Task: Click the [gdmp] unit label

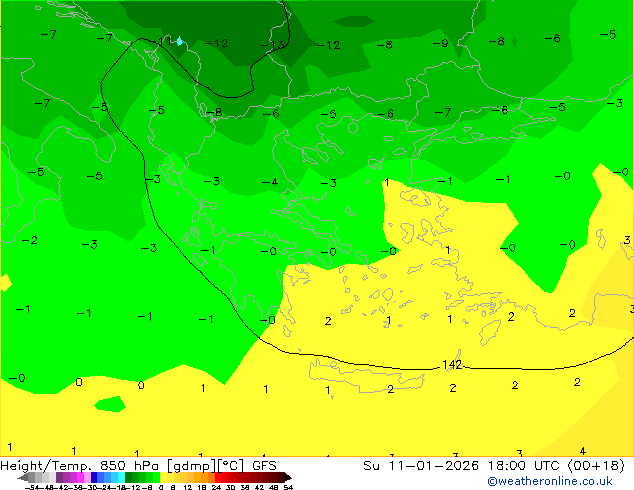Action: (x=191, y=466)
